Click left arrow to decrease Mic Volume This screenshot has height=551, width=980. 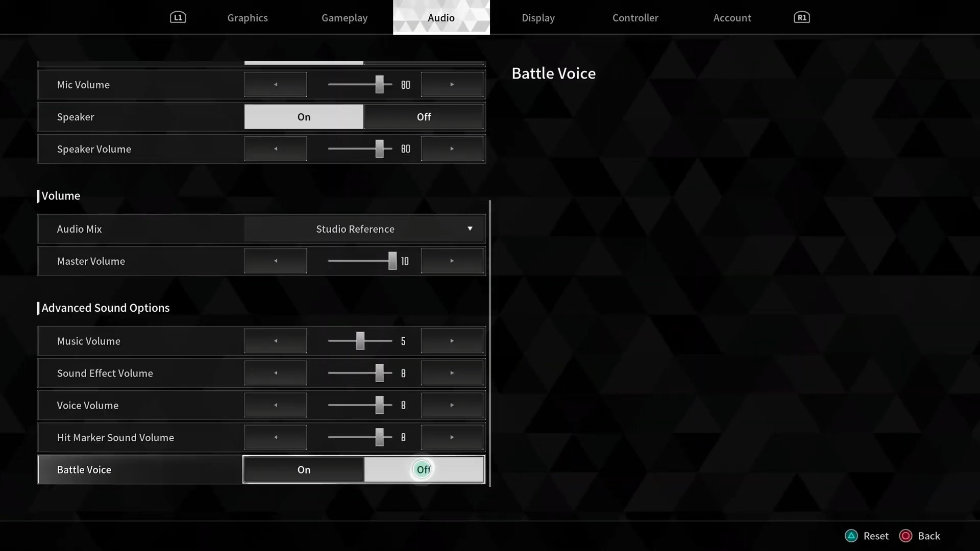click(276, 84)
